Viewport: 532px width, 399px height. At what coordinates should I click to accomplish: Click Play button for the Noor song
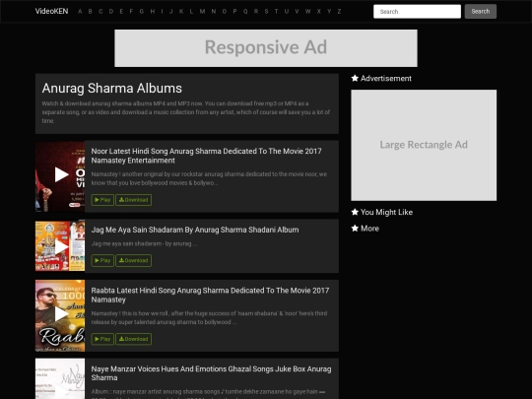(x=102, y=200)
